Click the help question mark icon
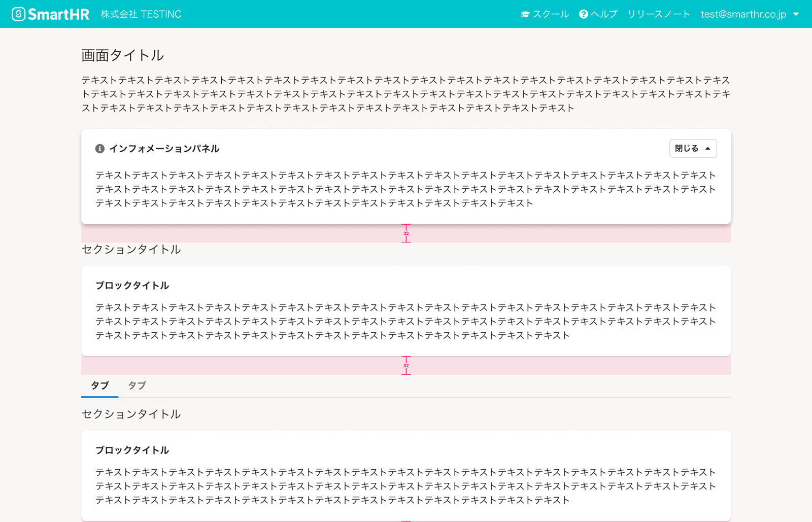The width and height of the screenshot is (812, 522). tap(584, 14)
